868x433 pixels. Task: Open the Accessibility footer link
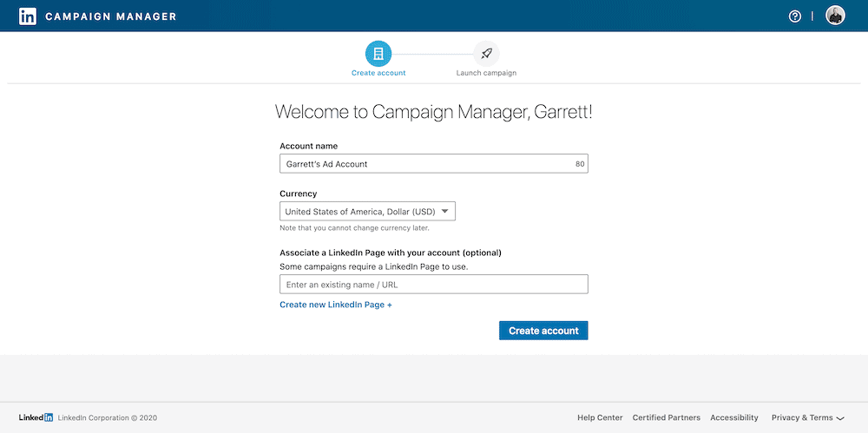point(734,417)
